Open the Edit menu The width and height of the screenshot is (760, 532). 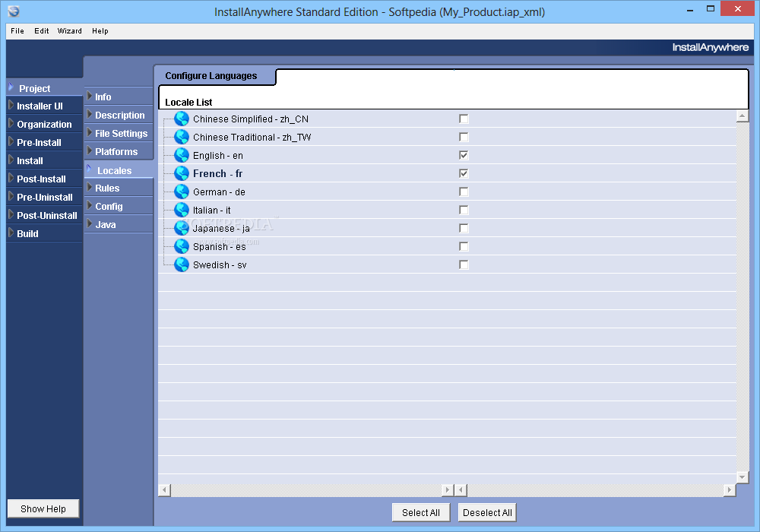pos(42,31)
